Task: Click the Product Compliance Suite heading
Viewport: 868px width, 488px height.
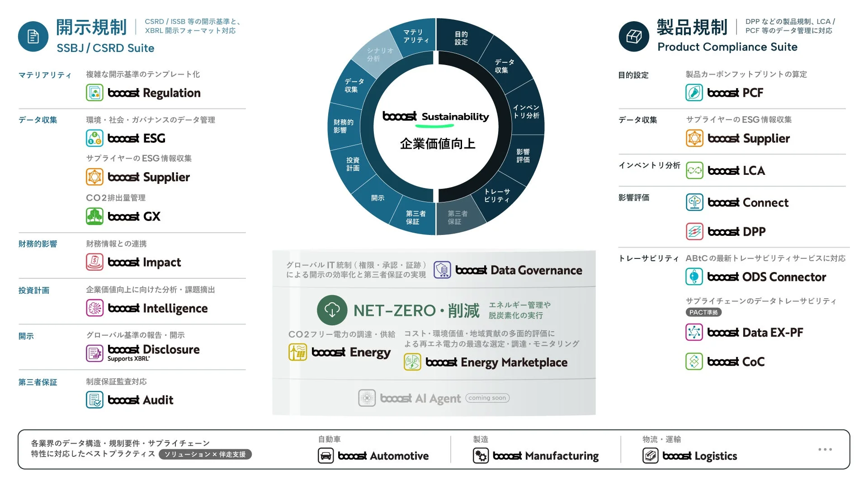Action: (x=727, y=47)
